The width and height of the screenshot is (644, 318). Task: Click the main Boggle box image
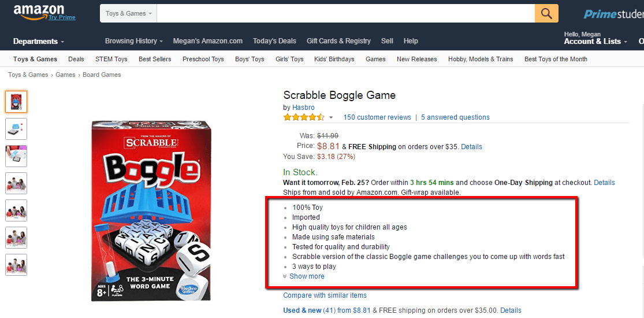[x=151, y=210]
